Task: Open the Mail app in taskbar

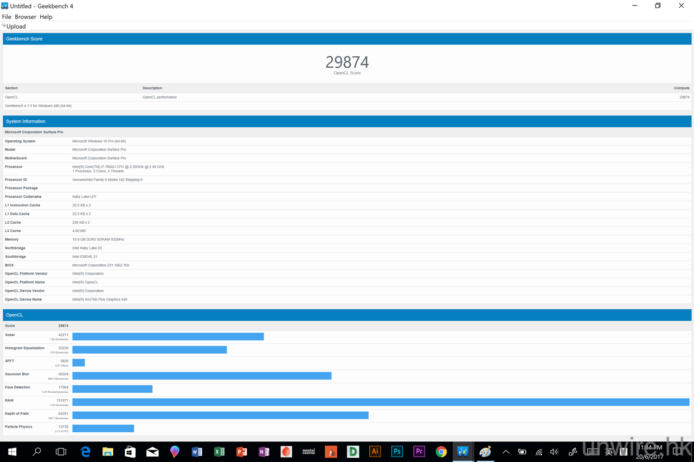Action: point(152,452)
